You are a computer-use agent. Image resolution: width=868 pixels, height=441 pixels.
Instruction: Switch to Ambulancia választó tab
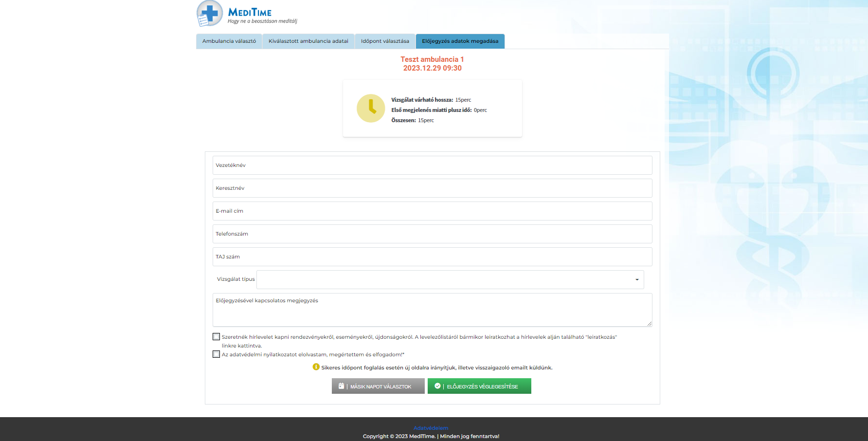[229, 41]
